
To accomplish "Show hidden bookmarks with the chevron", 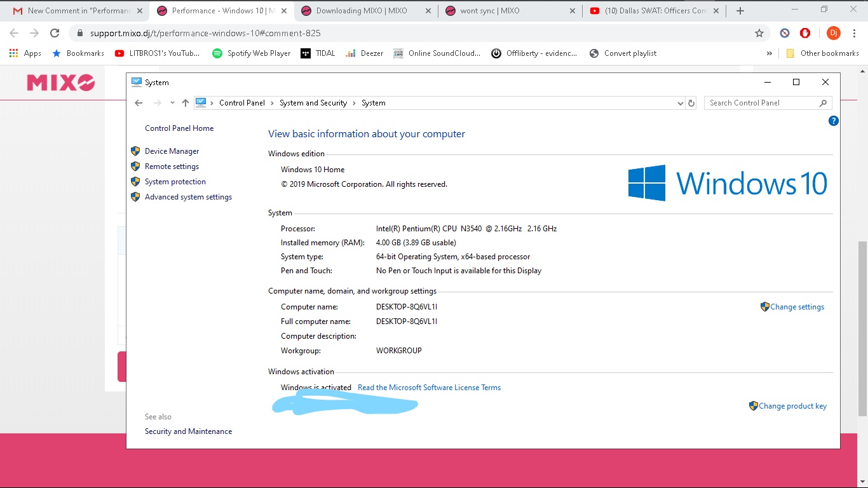I will click(770, 53).
